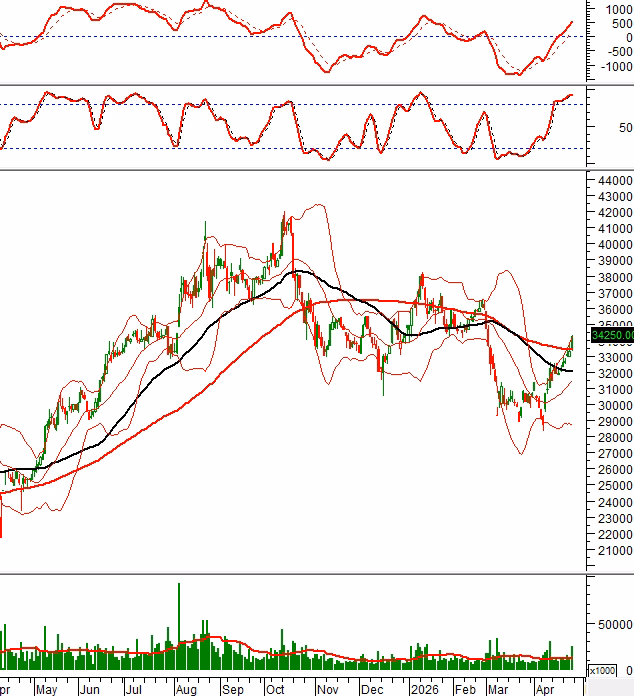
Task: Click the 21000 price axis label
Action: (x=612, y=551)
